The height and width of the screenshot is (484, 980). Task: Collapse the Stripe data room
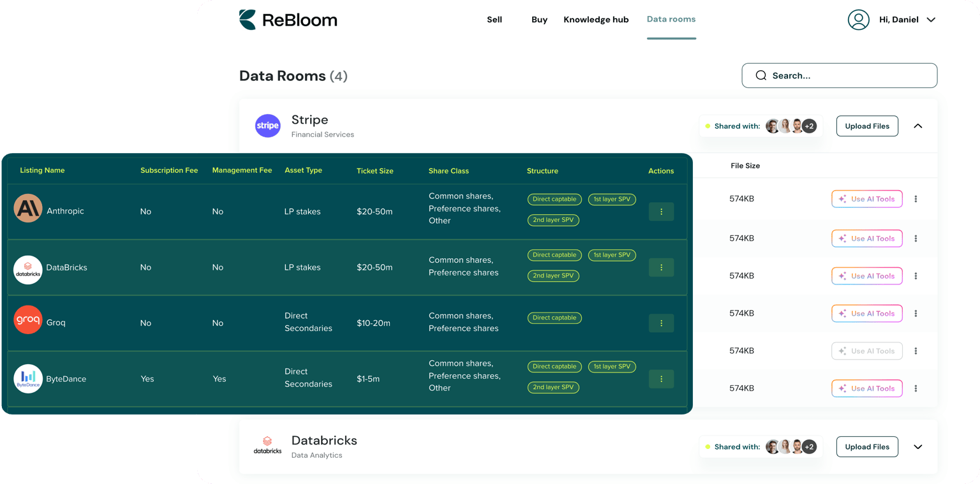tap(917, 126)
